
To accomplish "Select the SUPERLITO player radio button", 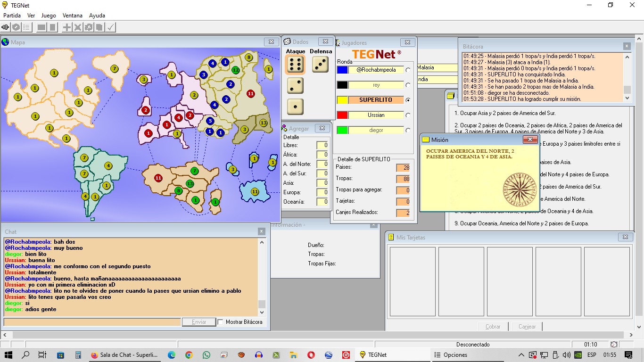I will [408, 100].
